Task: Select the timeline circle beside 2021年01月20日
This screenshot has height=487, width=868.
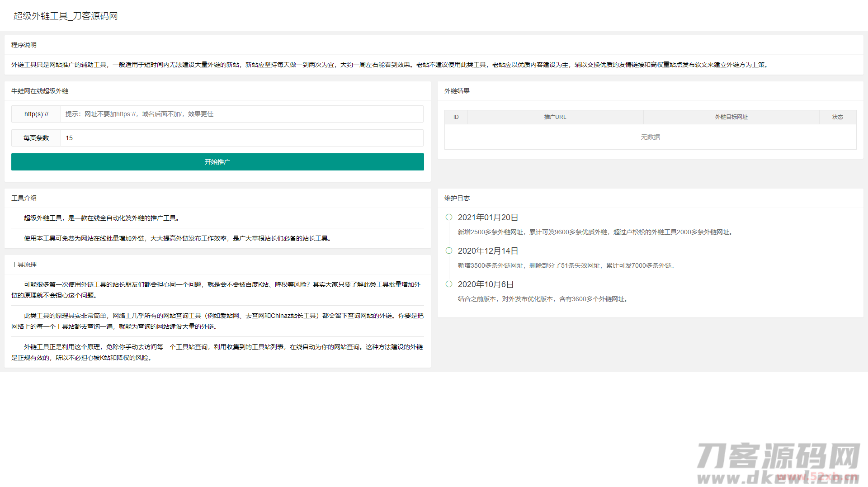Action: pos(448,217)
